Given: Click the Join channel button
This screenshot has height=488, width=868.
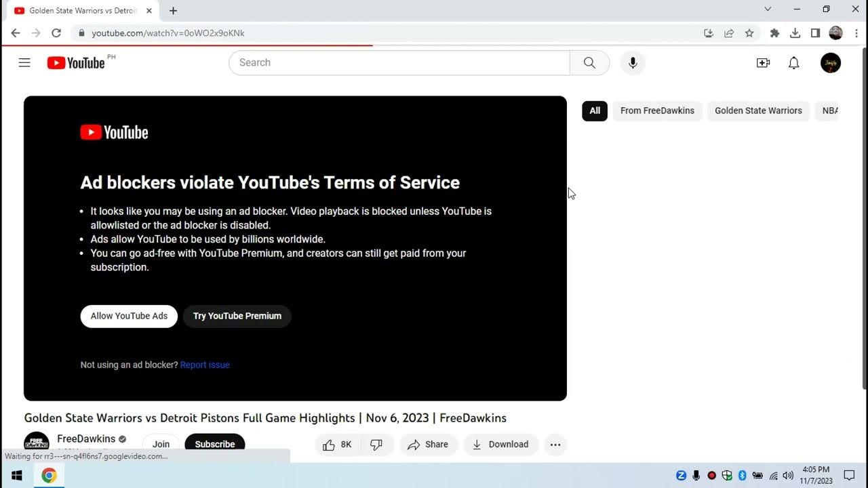Looking at the screenshot, I should 161,444.
